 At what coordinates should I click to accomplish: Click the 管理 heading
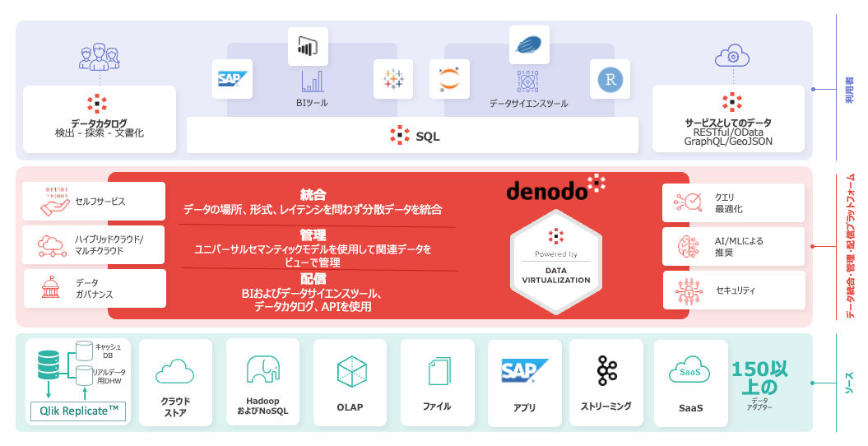click(x=313, y=235)
